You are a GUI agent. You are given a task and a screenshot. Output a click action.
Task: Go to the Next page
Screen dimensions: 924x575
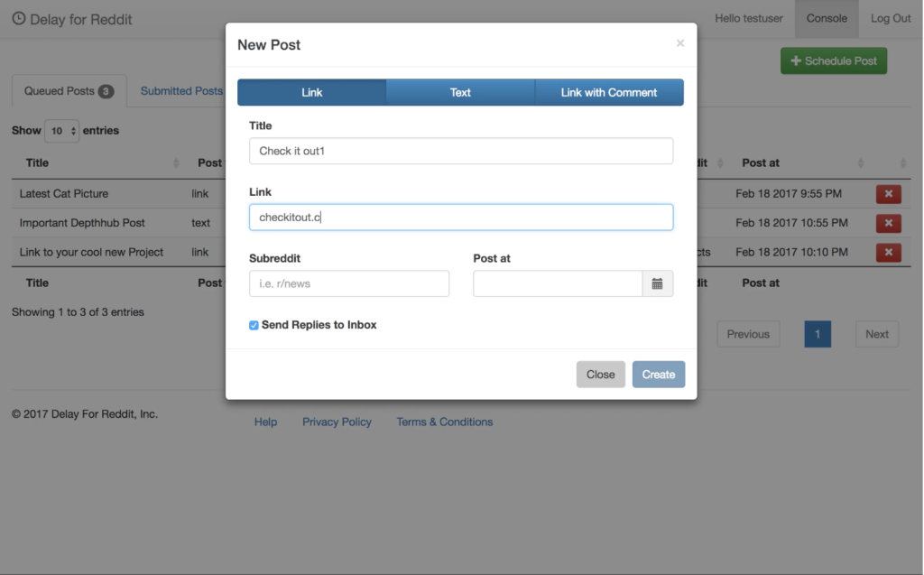877,334
